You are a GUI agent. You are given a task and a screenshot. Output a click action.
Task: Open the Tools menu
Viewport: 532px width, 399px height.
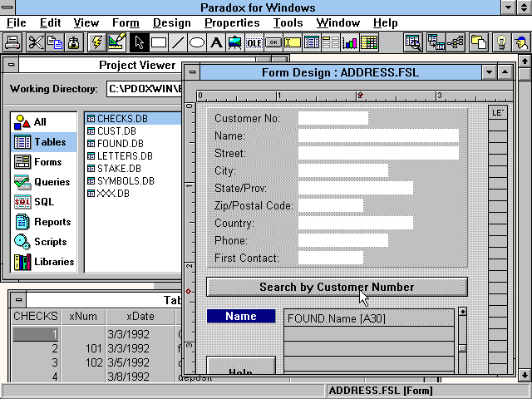pyautogui.click(x=288, y=22)
